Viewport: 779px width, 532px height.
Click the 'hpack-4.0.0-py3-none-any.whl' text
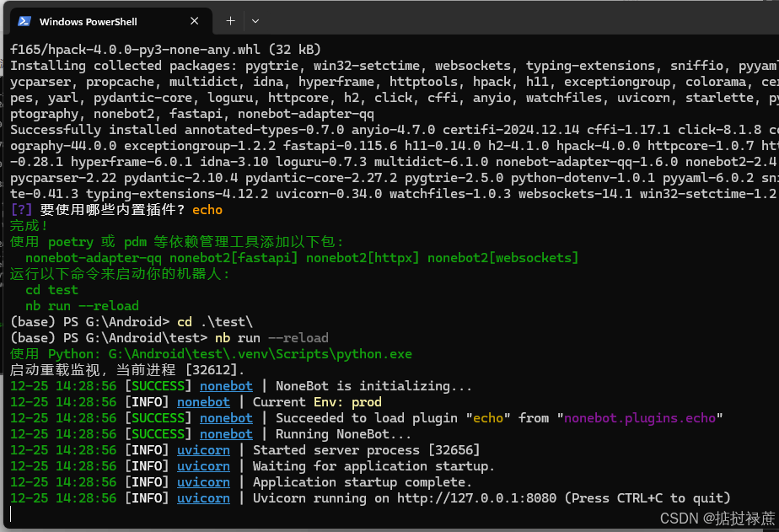point(154,50)
